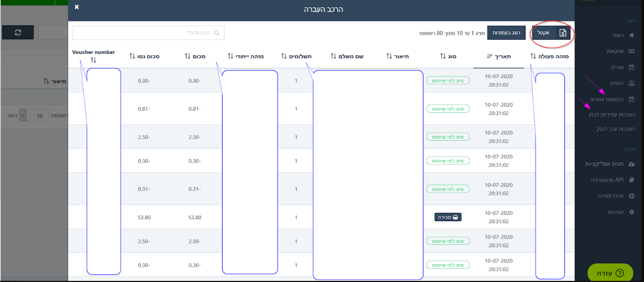The height and width of the screenshot is (282, 644).
Task: Click the magnifier icon in global filter
Action: click(217, 33)
